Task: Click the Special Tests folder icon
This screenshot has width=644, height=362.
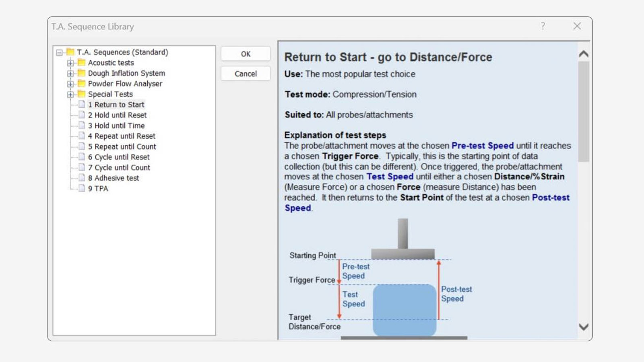Action: [x=80, y=94]
